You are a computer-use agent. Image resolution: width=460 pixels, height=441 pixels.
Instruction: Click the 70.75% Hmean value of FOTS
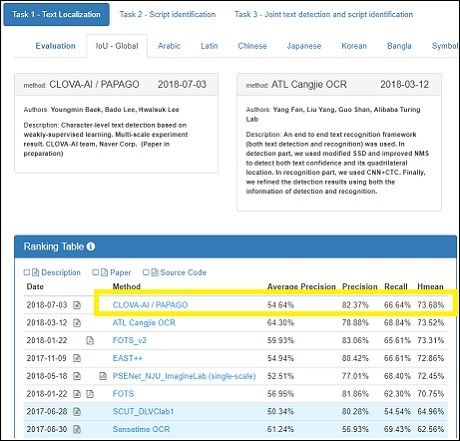[431, 394]
